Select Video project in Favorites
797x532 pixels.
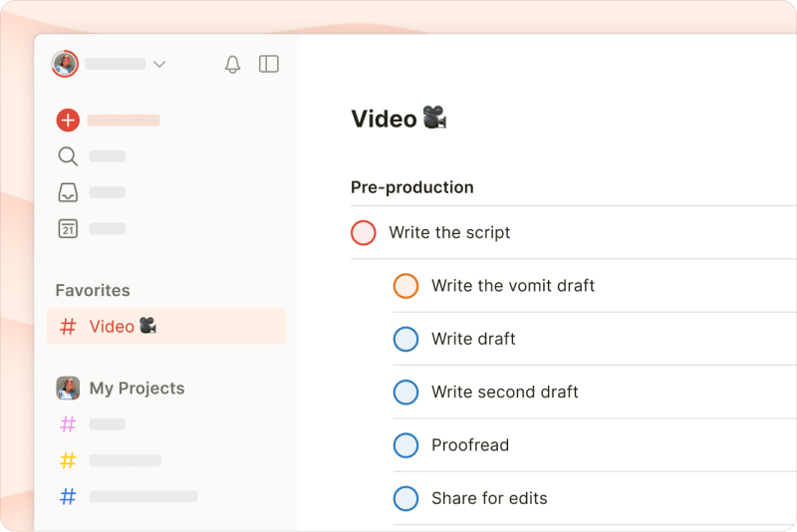tap(166, 326)
